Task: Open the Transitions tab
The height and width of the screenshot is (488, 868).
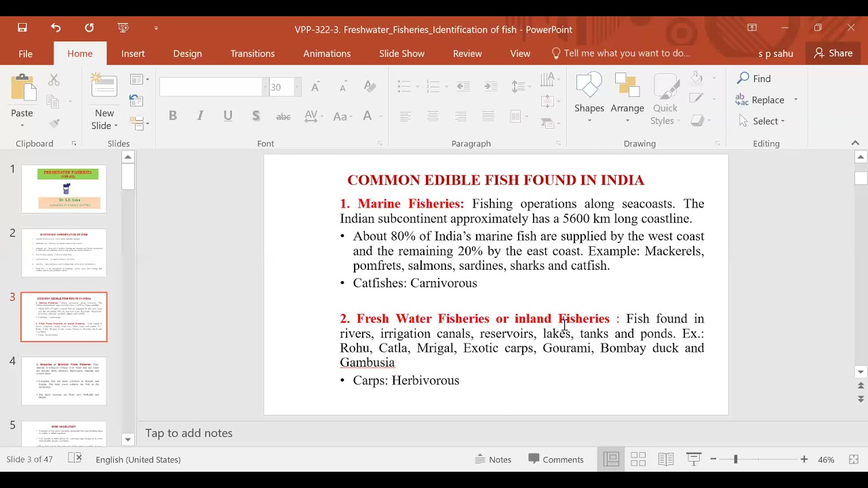Action: [252, 53]
